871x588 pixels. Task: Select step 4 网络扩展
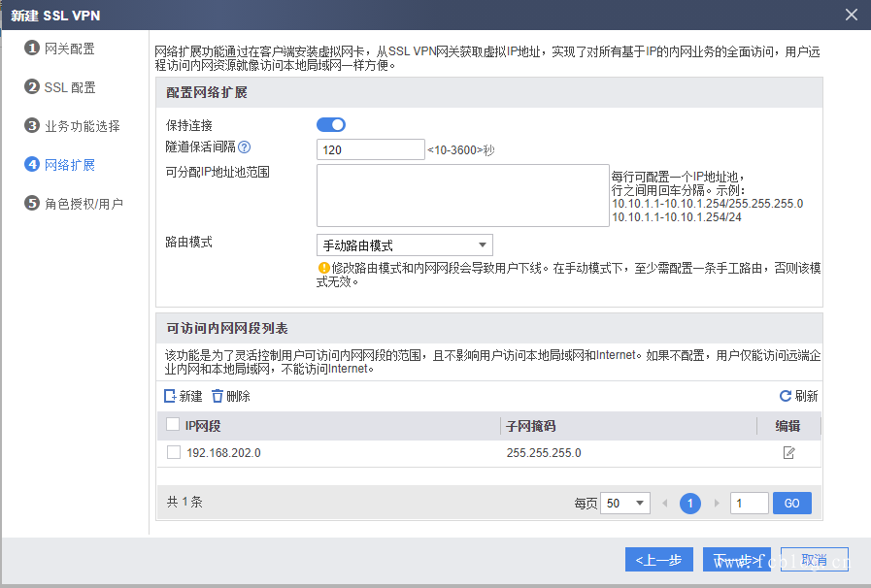60,165
